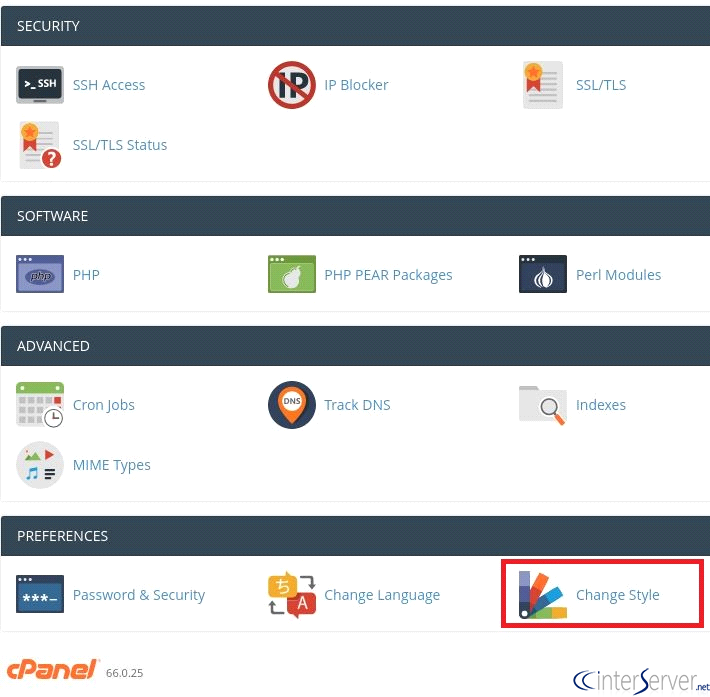This screenshot has height=697, width=710.
Task: Open the MIME Types media icon
Action: pyautogui.click(x=40, y=465)
